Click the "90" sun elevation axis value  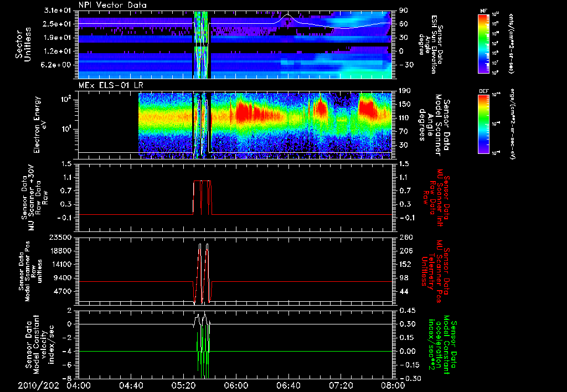(x=404, y=11)
